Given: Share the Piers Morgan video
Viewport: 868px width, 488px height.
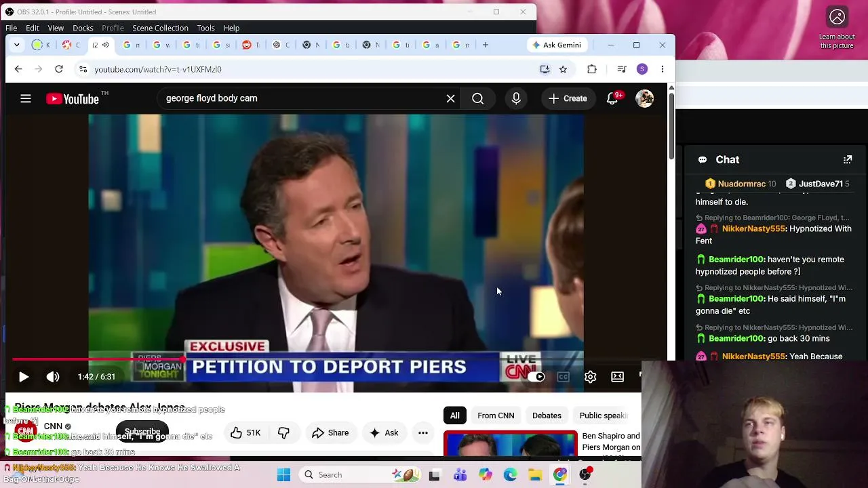Looking at the screenshot, I should click(x=330, y=433).
